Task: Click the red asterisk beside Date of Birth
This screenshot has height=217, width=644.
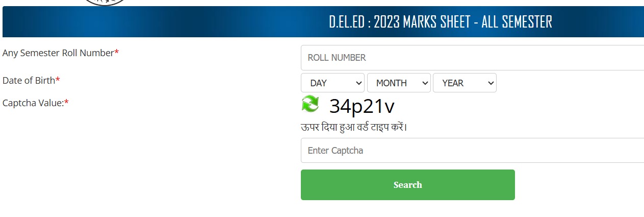Action: click(x=58, y=80)
